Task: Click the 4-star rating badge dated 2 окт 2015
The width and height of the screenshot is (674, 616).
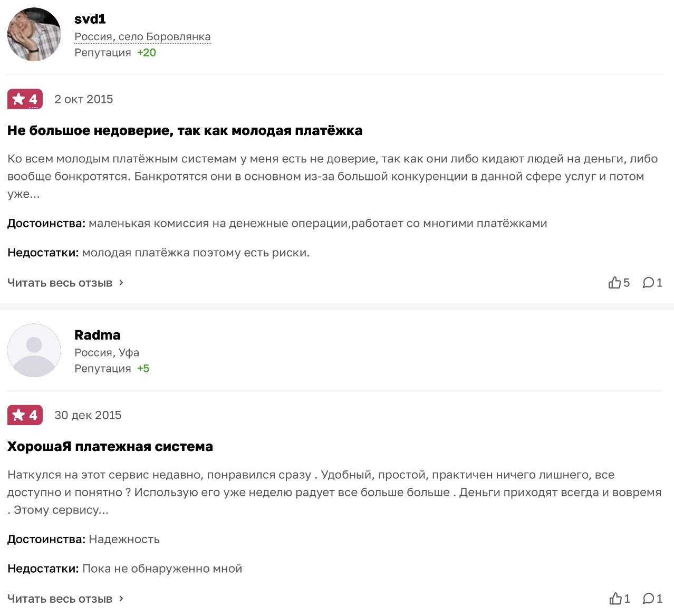Action: (x=25, y=99)
